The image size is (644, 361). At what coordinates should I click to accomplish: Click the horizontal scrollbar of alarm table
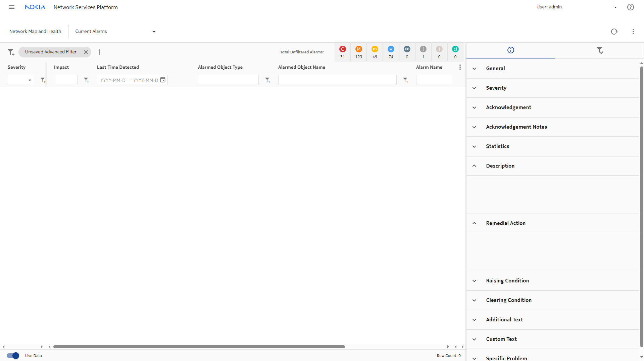coord(199,347)
